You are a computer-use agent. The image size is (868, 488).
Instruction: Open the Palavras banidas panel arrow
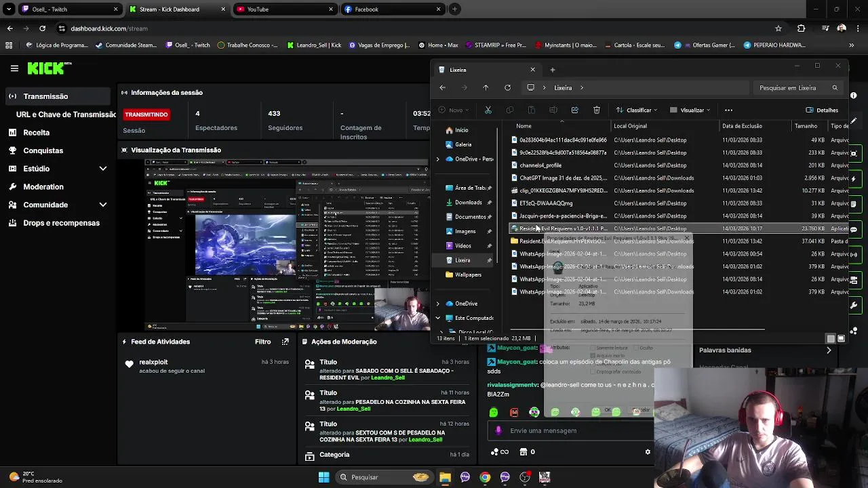click(829, 350)
